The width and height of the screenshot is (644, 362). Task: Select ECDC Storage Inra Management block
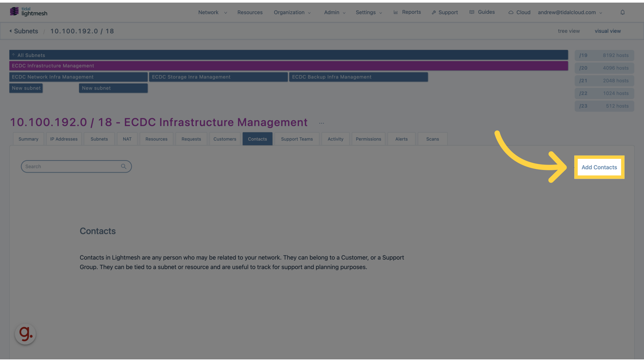(218, 77)
